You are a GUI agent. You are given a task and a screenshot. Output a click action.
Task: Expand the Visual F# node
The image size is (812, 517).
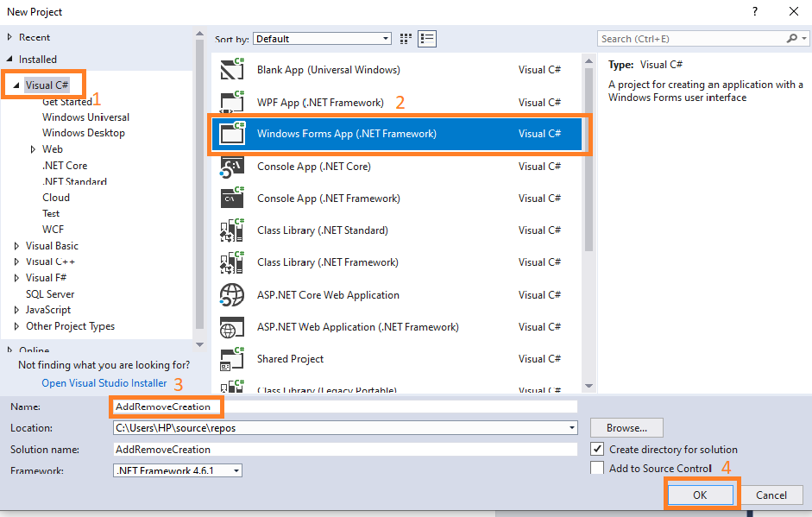pyautogui.click(x=16, y=278)
